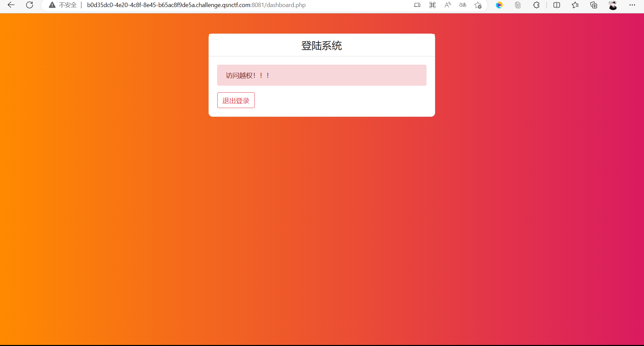
Task: Open the 不安全 site security info
Action: pos(62,5)
